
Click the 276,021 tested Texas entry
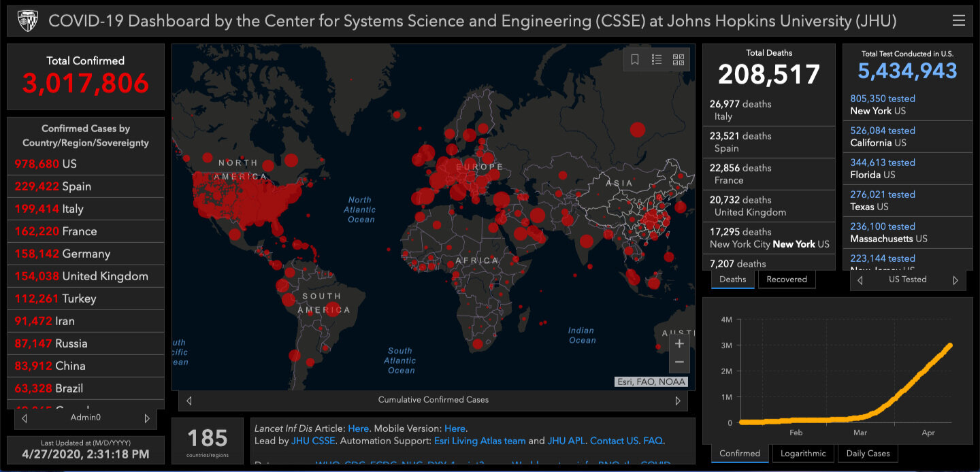coord(908,201)
